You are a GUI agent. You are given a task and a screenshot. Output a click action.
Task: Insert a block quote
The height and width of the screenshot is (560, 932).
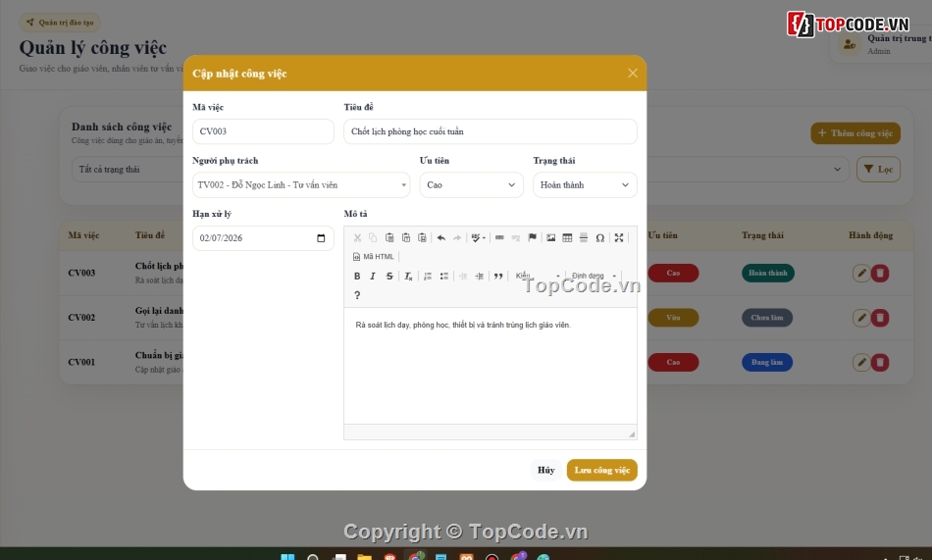[x=498, y=276]
